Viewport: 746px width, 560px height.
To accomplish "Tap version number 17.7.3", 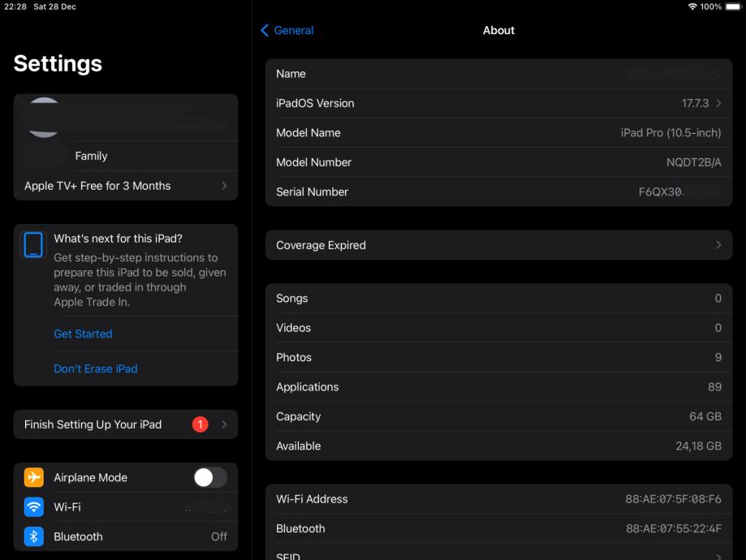I will pyautogui.click(x=695, y=103).
